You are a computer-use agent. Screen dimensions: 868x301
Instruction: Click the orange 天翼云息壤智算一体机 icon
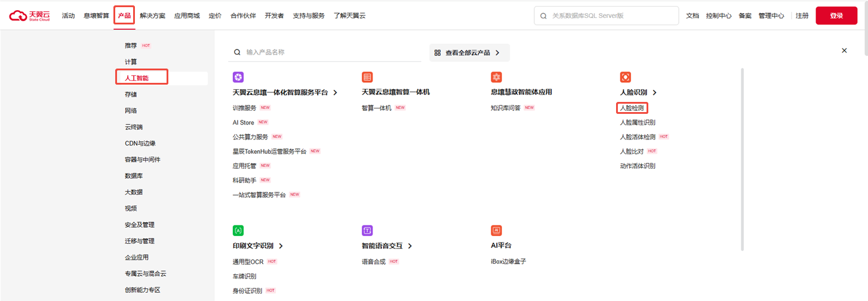coord(367,77)
